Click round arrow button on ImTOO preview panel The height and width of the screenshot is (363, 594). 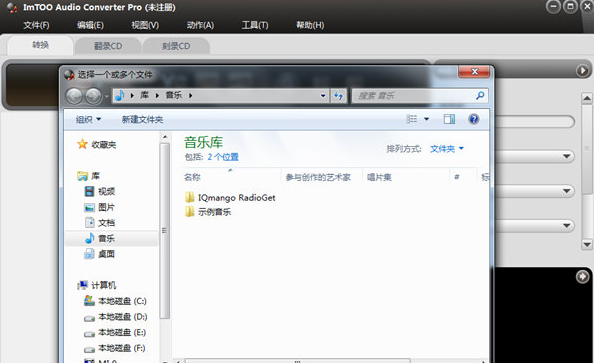coord(583,277)
